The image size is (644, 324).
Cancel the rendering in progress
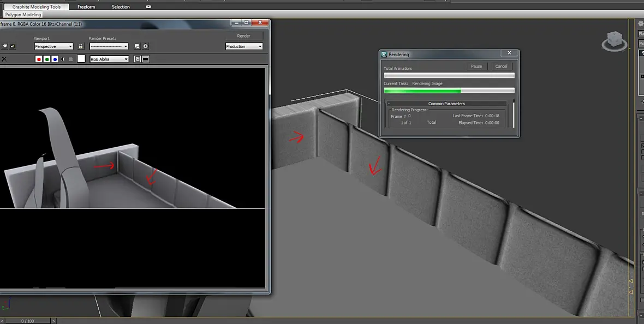tap(502, 66)
